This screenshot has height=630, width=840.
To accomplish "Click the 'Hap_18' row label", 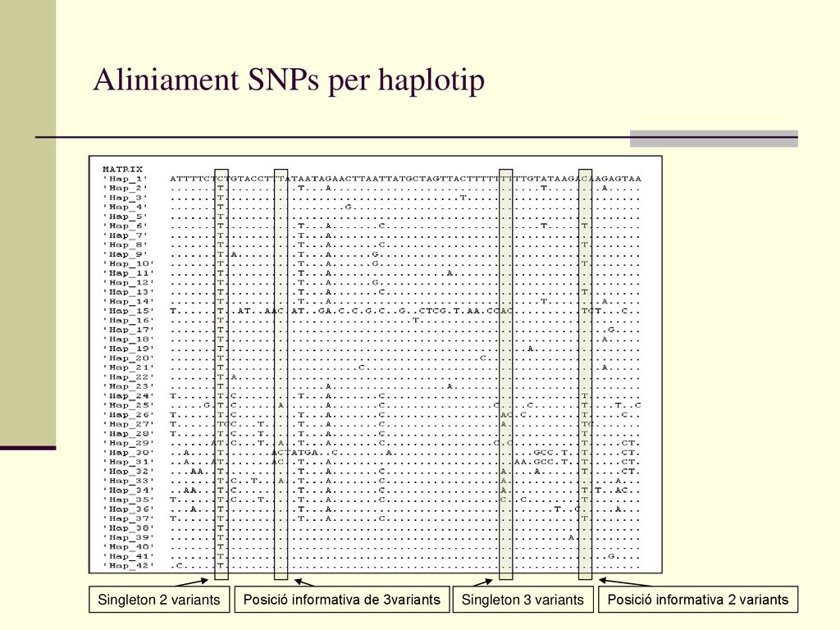I will pos(128,339).
